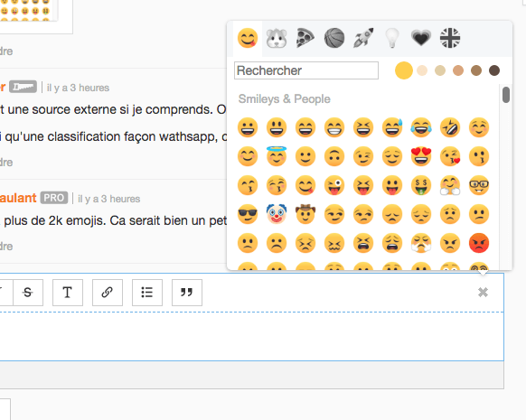Select the Animals category hamster tab
This screenshot has width=526, height=420.
point(277,38)
